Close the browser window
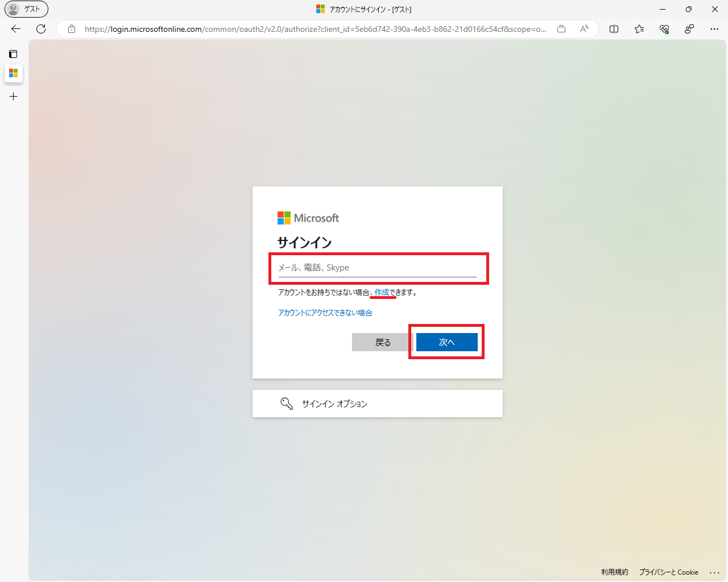This screenshot has width=728, height=582. pyautogui.click(x=715, y=9)
